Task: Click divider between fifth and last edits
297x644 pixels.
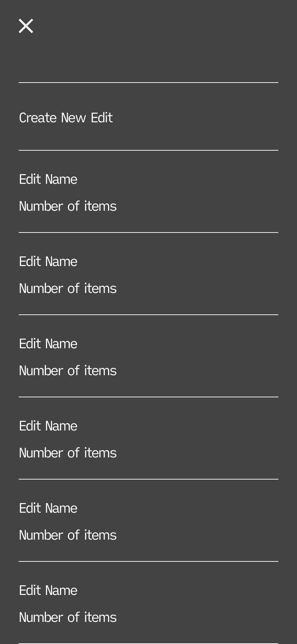Action: pos(148,561)
